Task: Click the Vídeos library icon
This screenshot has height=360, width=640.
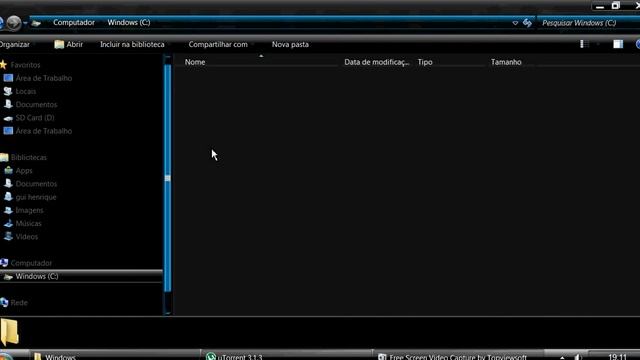Action: [8, 236]
